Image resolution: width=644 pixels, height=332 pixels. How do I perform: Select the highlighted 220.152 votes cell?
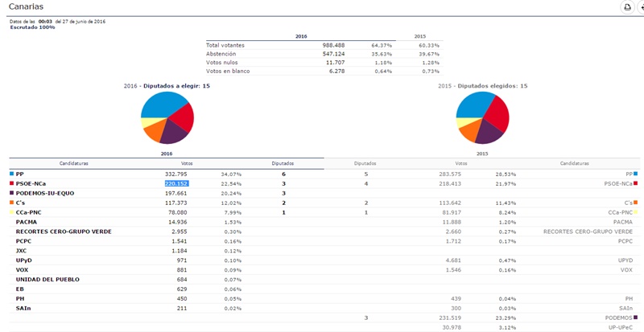click(176, 183)
